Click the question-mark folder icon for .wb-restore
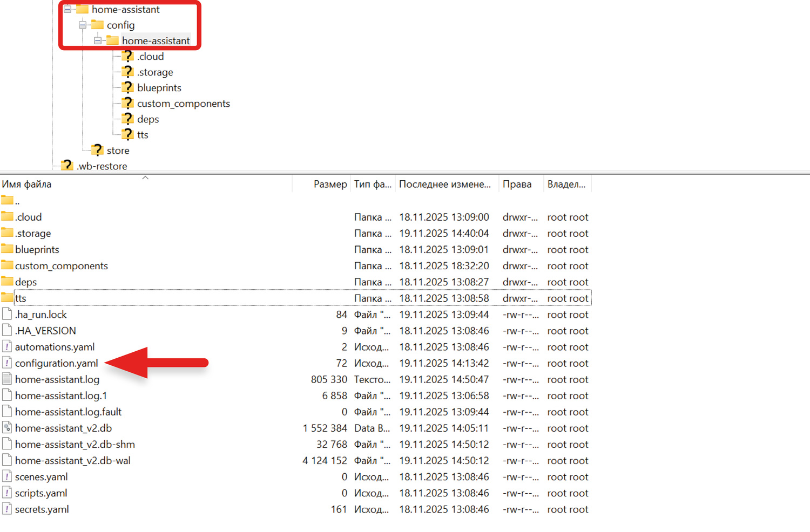Screen dimensions: 810x532 pyautogui.click(x=66, y=166)
